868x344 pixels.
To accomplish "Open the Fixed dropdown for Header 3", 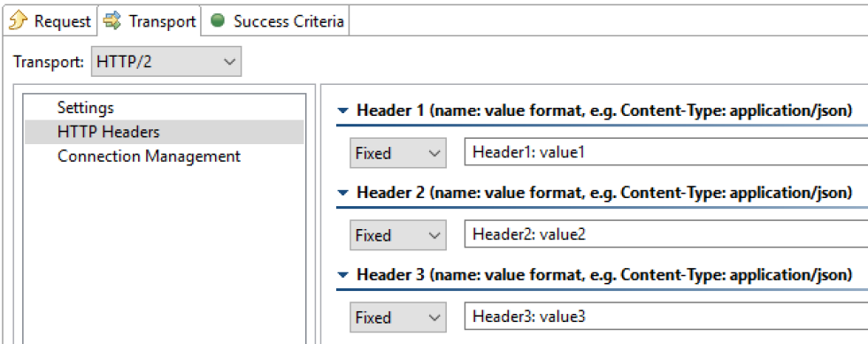I will [x=398, y=318].
